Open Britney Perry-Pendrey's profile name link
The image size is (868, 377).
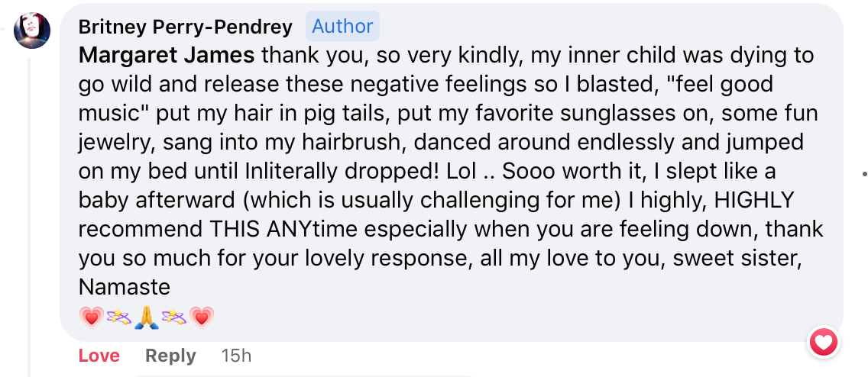(186, 27)
